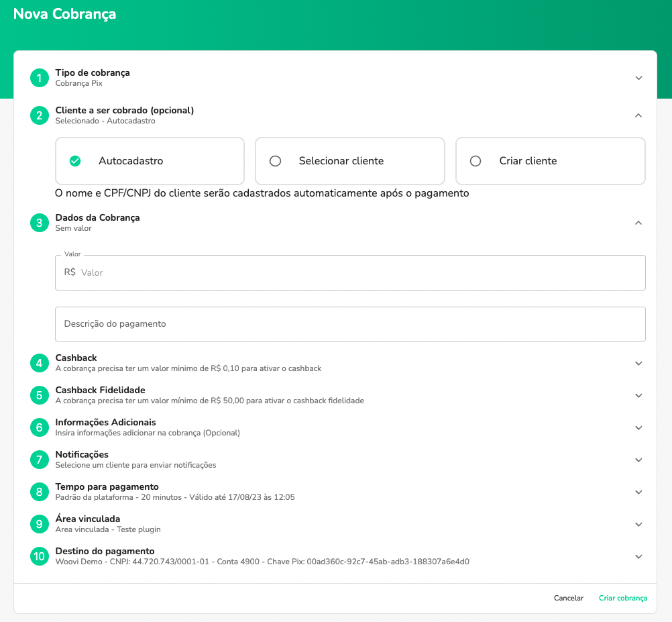Click the step 10 number badge
The height and width of the screenshot is (622, 672).
click(x=40, y=556)
